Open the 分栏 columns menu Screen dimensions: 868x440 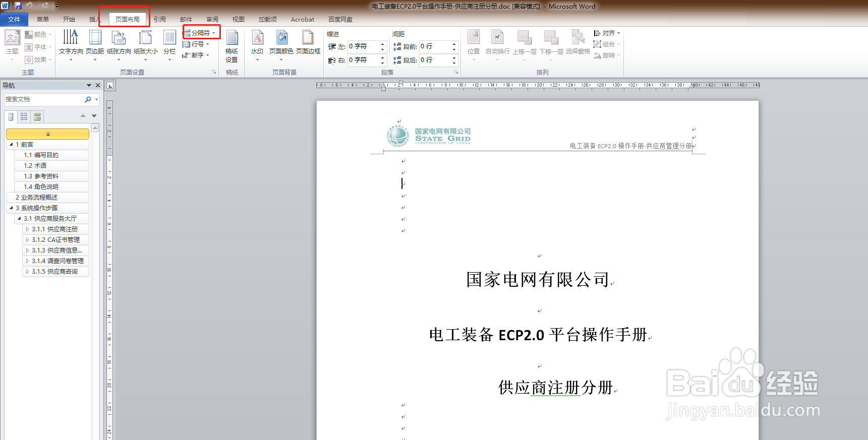(x=169, y=45)
